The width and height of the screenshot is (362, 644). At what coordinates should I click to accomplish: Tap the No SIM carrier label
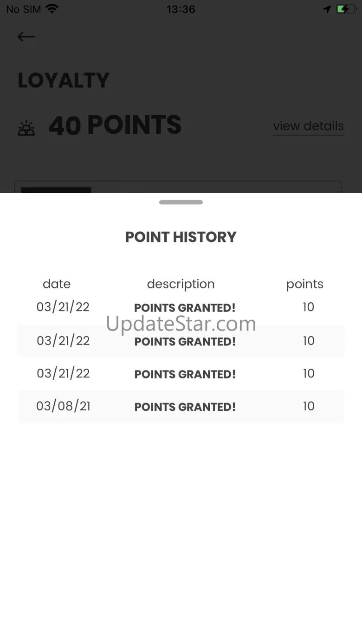(x=23, y=9)
